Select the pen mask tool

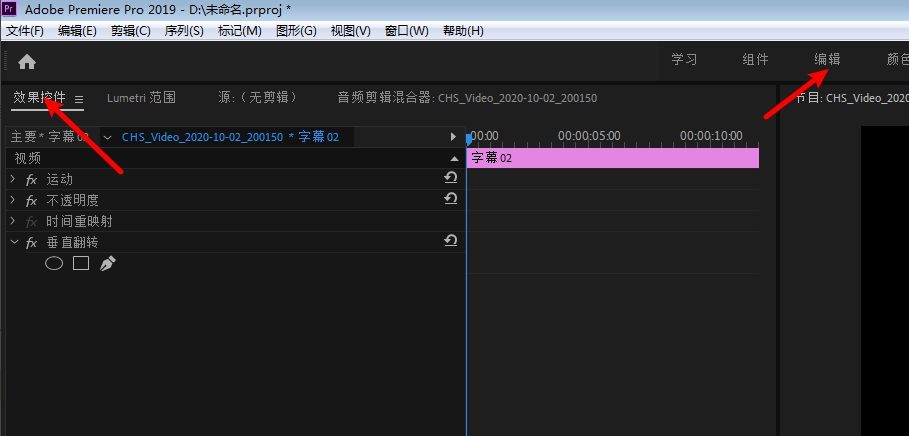108,264
